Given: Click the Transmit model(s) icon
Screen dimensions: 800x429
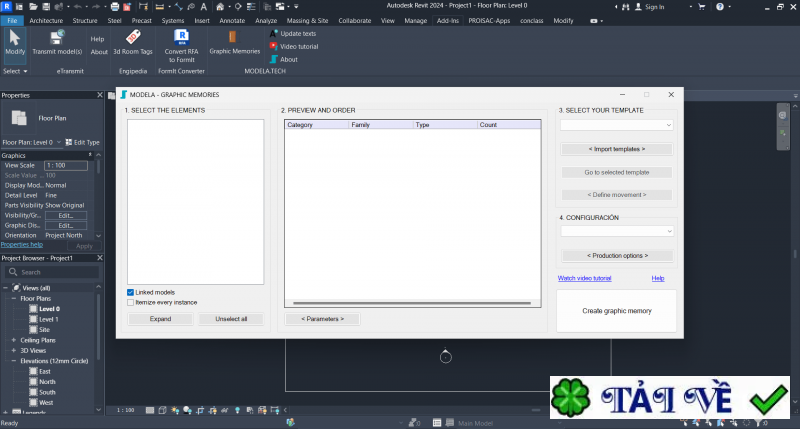Looking at the screenshot, I should 57,36.
